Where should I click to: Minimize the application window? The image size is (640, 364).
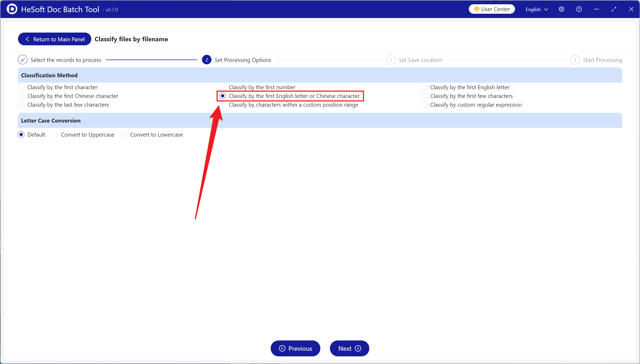tap(596, 9)
